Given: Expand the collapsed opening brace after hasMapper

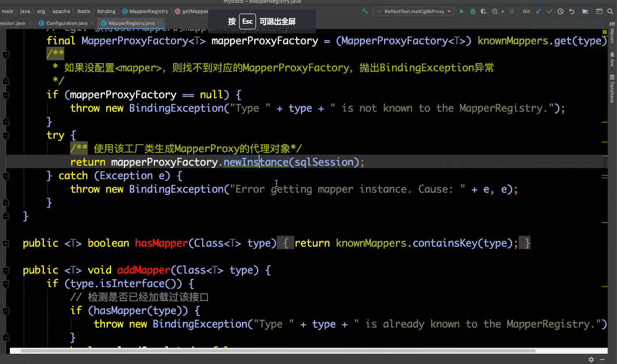Looking at the screenshot, I should coord(286,243).
